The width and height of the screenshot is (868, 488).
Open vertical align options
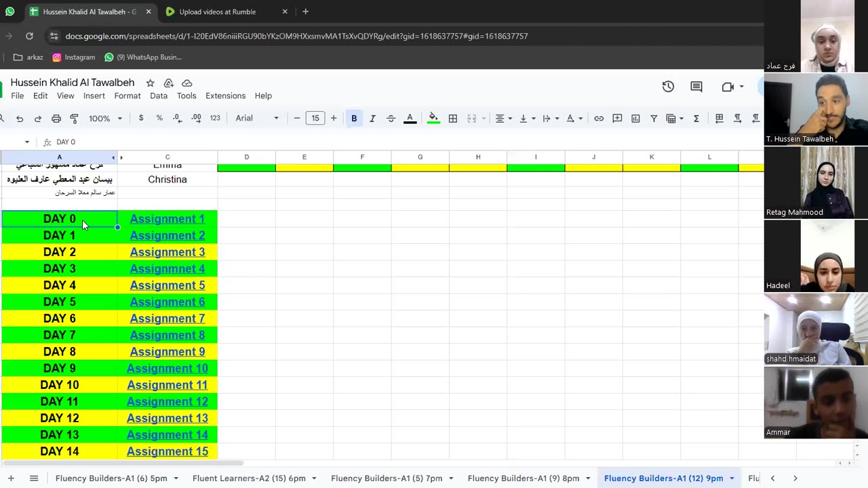pyautogui.click(x=527, y=118)
